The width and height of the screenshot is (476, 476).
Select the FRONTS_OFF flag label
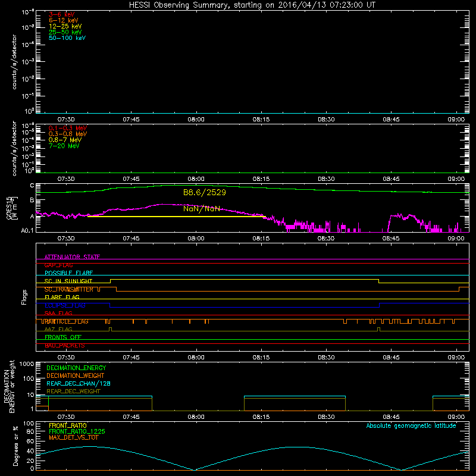click(63, 337)
